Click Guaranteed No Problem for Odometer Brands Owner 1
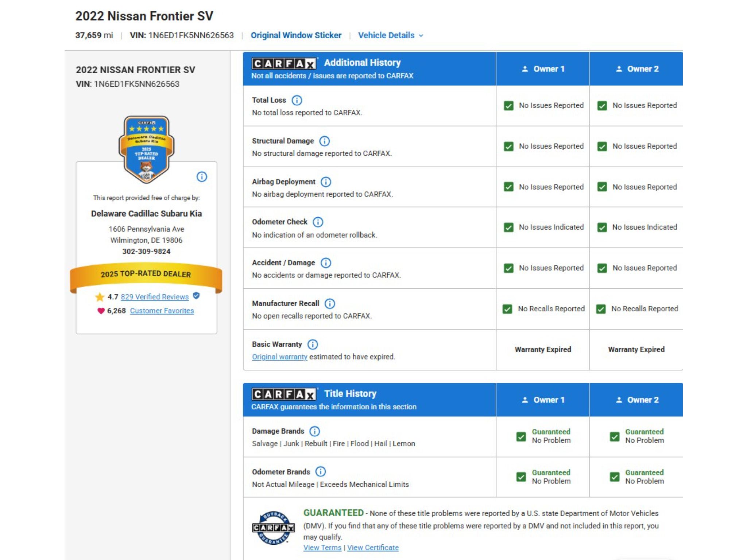 point(551,477)
